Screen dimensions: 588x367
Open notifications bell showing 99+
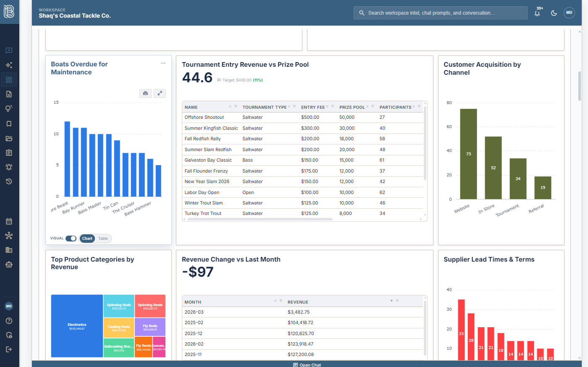click(x=537, y=13)
